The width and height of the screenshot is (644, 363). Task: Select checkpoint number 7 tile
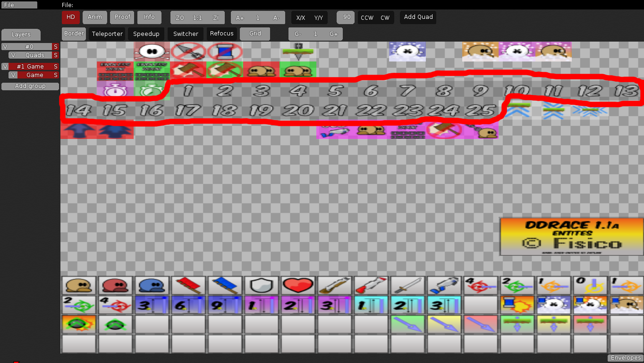pyautogui.click(x=407, y=90)
